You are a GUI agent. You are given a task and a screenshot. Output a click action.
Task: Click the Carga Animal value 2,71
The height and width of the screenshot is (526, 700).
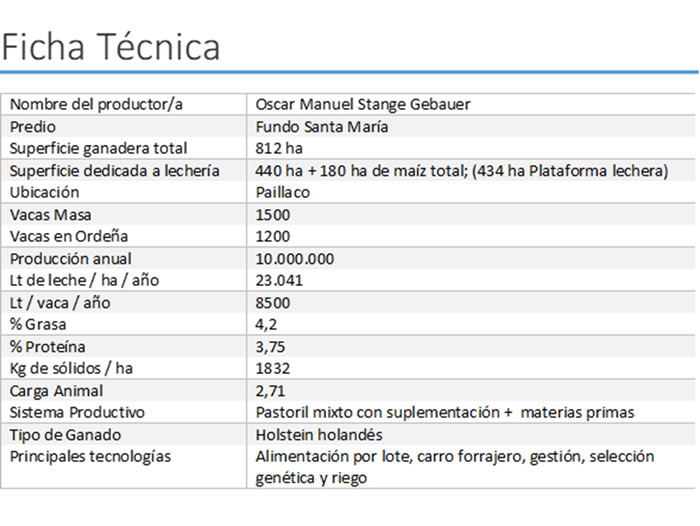point(270,391)
